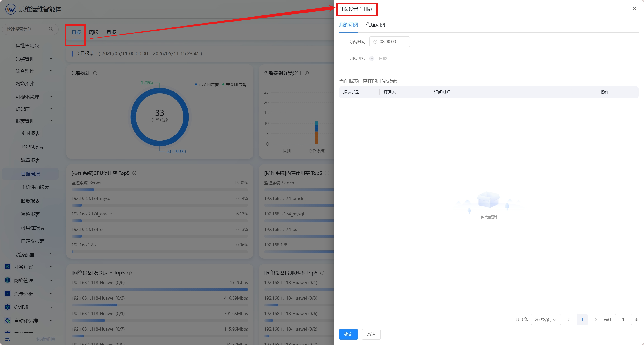
Task: Click the CMDB cube icon
Action: point(7,307)
